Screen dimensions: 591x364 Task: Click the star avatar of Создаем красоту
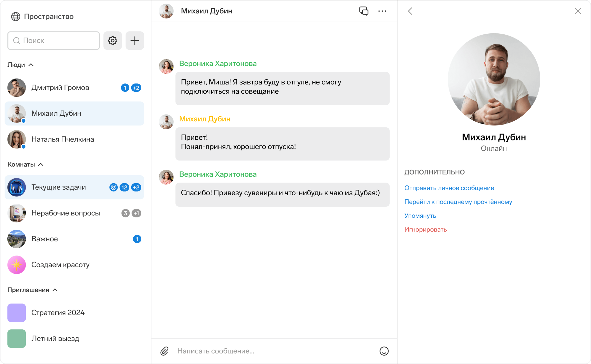17,265
